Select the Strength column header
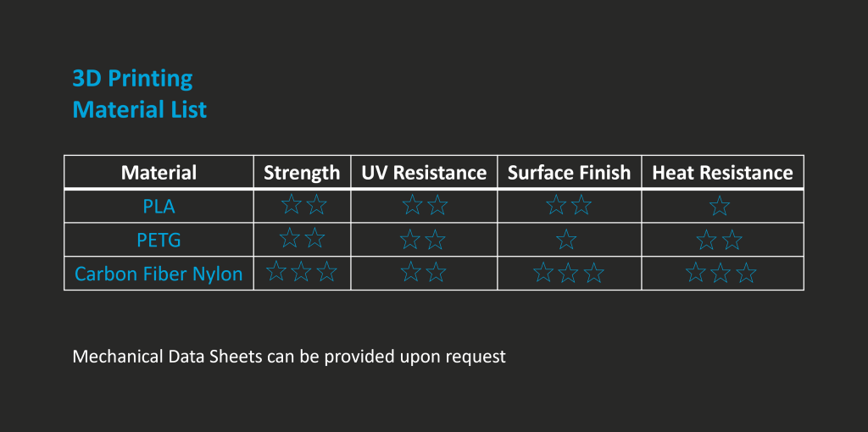The height and width of the screenshot is (432, 868). point(302,173)
